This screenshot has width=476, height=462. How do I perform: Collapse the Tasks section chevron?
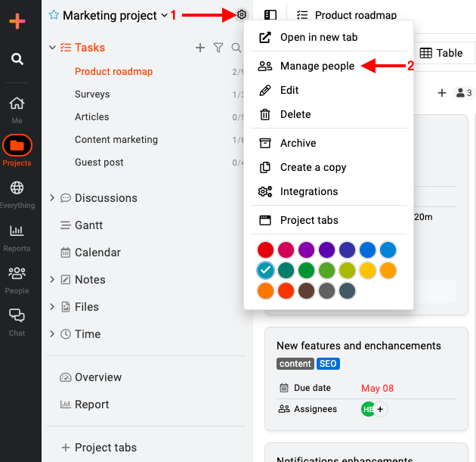[x=53, y=48]
